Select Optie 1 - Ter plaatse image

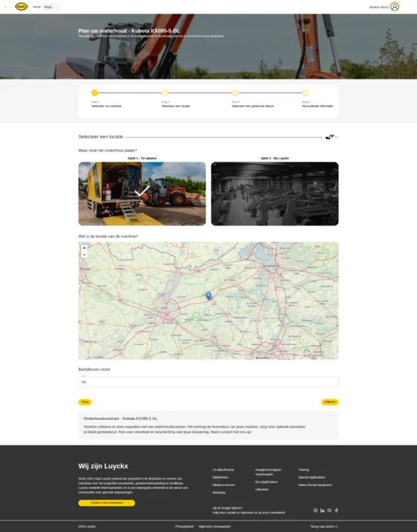coord(142,194)
